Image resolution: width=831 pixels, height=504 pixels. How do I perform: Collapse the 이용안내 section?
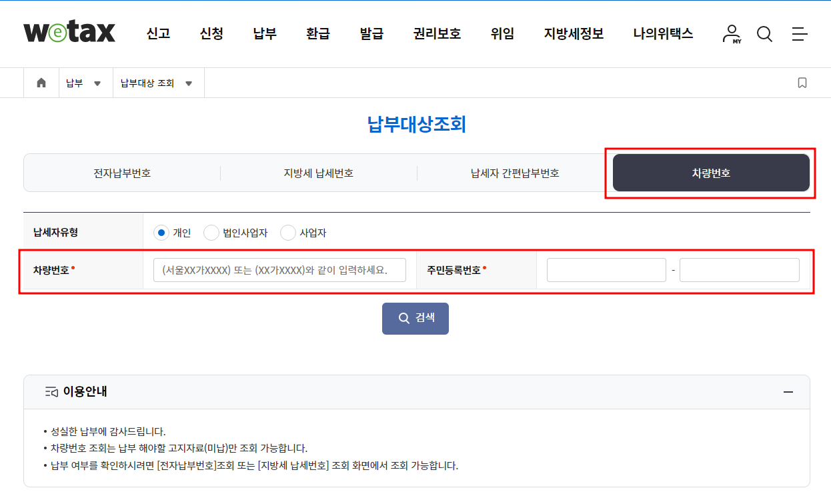[787, 392]
